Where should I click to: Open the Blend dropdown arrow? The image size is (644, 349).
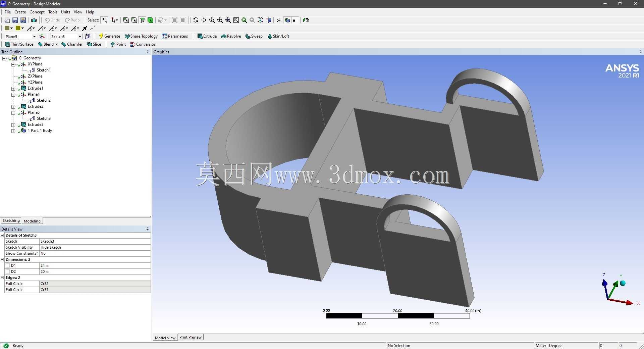click(57, 44)
